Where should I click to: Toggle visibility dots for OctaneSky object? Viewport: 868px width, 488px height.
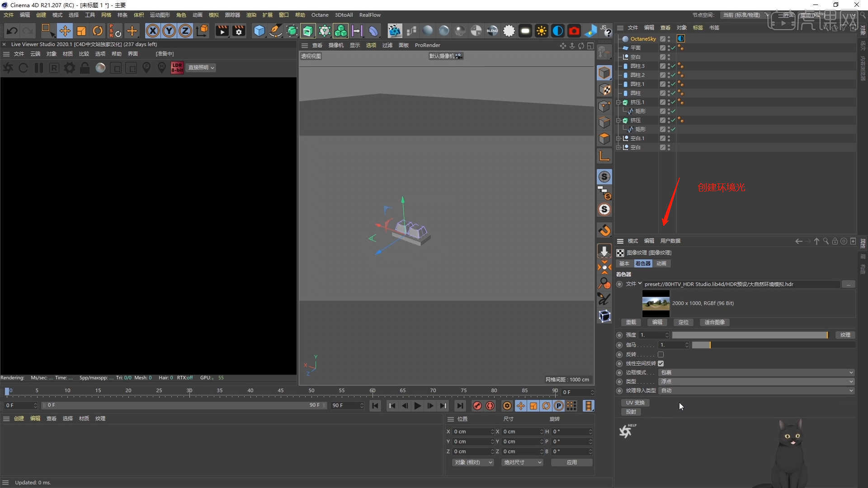(669, 39)
